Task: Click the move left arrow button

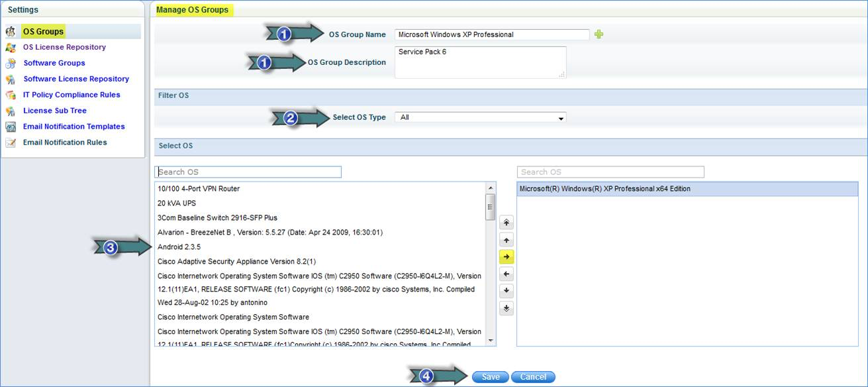Action: (x=506, y=274)
